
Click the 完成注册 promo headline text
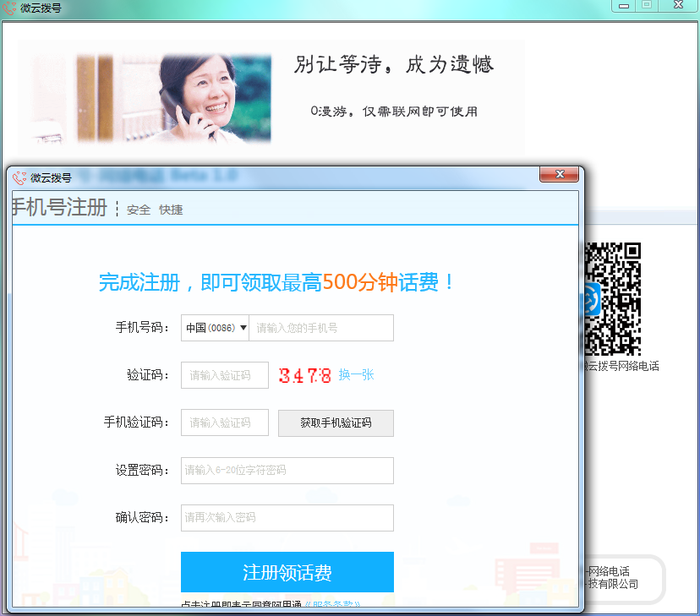276,282
